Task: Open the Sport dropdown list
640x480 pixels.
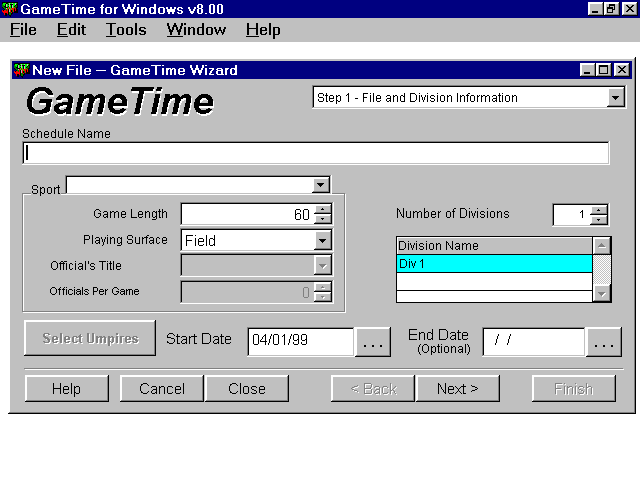Action: [321, 185]
